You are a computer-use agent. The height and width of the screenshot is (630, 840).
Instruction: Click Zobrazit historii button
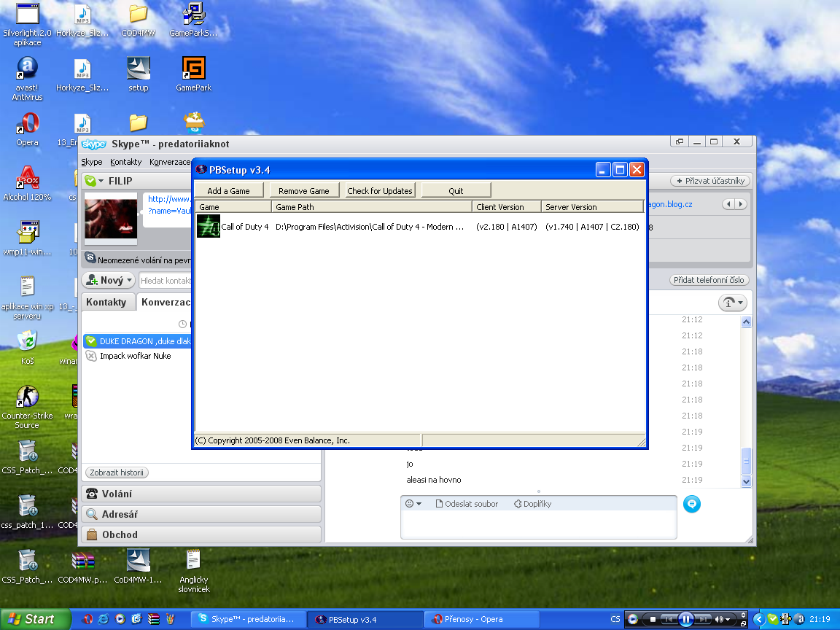pos(117,472)
